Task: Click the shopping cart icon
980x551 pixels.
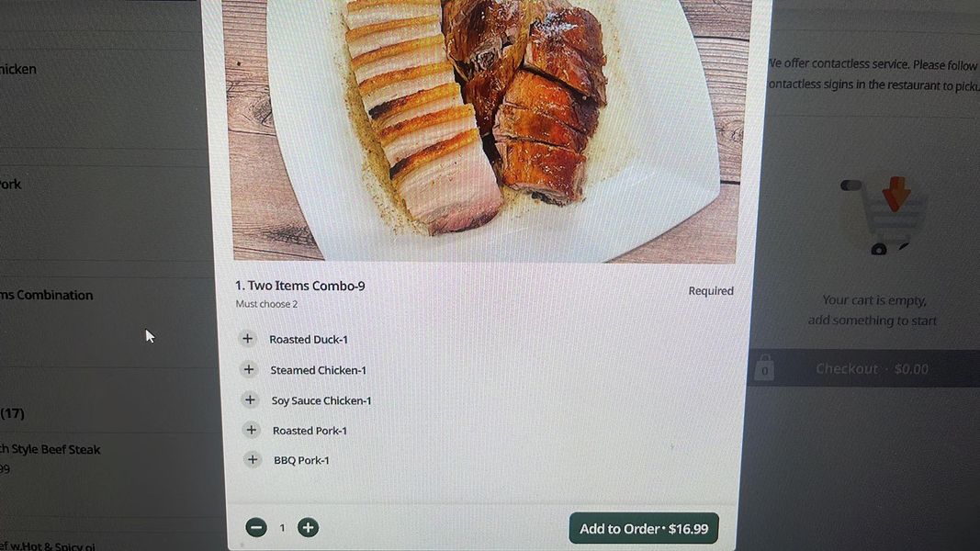Action: [885, 216]
